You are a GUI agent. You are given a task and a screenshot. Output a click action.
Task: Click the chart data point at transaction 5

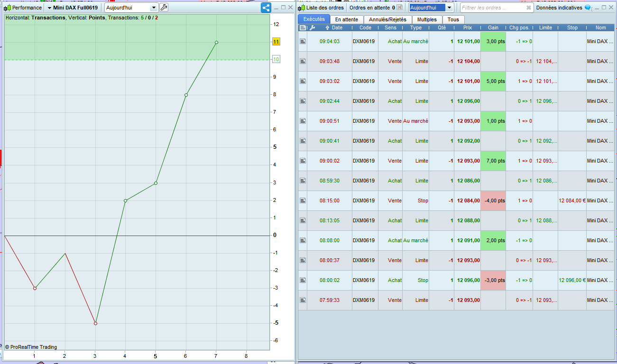click(x=156, y=183)
